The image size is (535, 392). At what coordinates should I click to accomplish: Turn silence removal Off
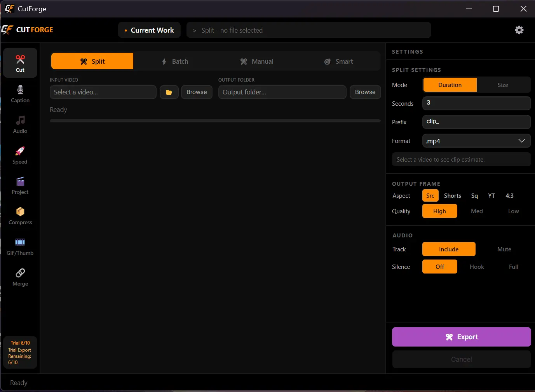pos(440,267)
